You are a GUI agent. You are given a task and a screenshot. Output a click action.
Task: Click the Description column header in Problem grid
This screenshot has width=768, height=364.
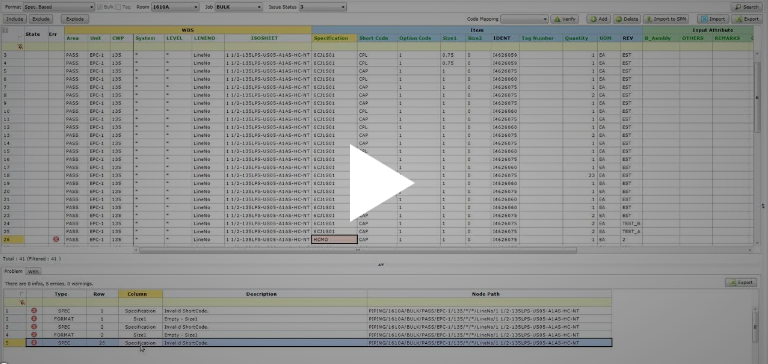pos(265,294)
